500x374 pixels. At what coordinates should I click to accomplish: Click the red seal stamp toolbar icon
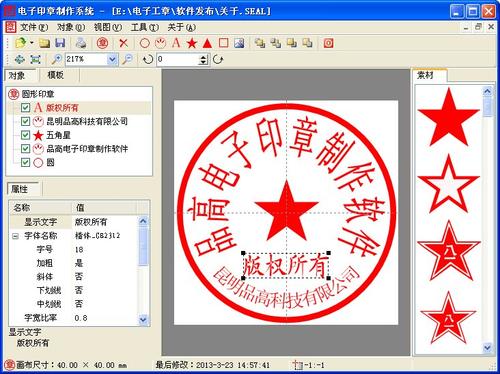tap(102, 43)
